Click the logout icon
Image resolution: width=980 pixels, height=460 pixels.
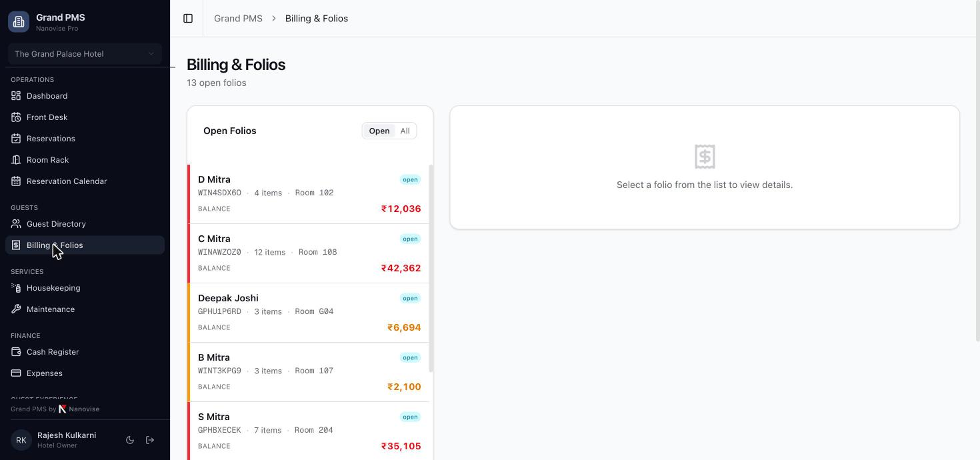[150, 440]
